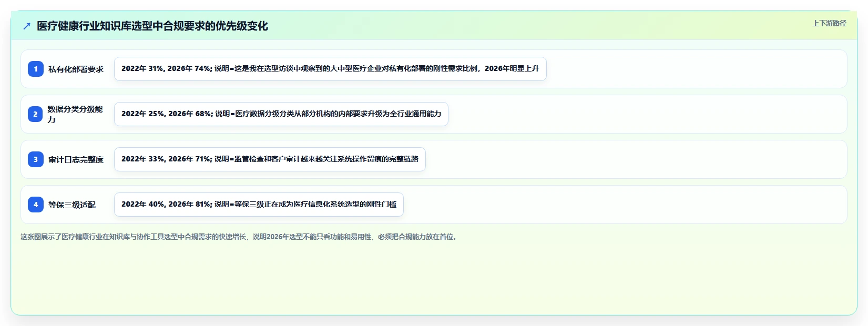Open the detail box starting 2022年 25%, 2026年 68%

(281, 114)
